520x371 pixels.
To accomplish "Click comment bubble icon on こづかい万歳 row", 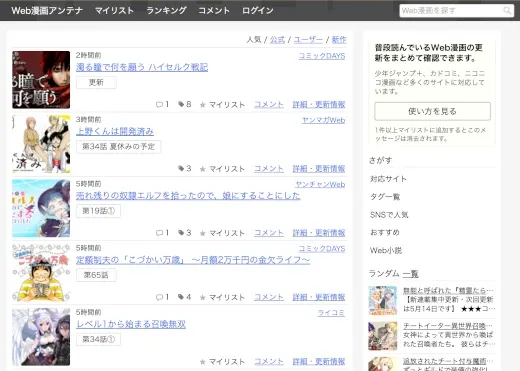I will point(159,297).
